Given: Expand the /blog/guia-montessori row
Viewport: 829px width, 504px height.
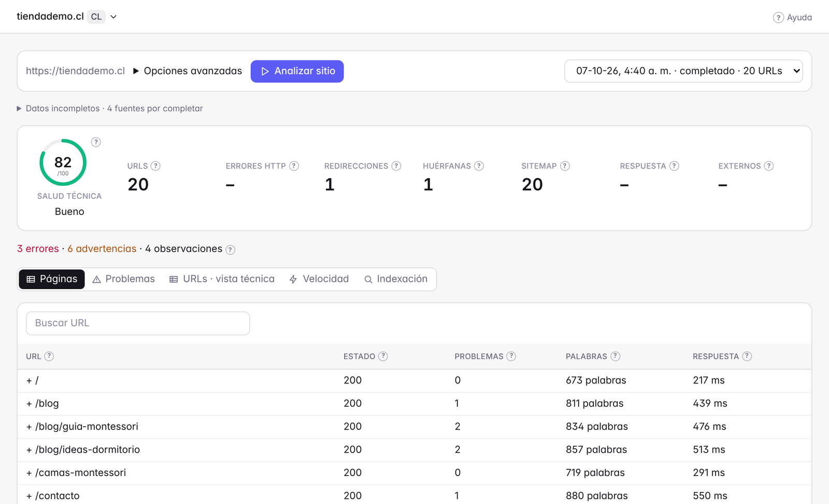Looking at the screenshot, I should pyautogui.click(x=29, y=427).
